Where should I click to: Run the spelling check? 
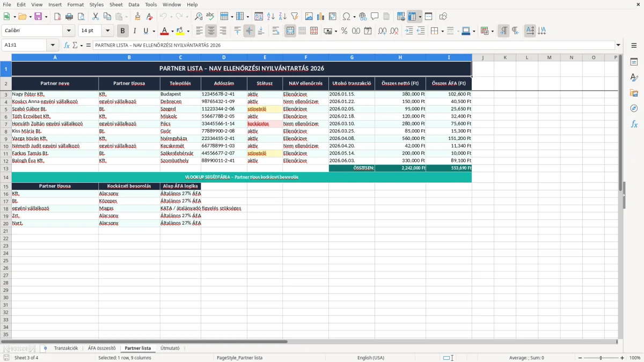[x=210, y=17]
